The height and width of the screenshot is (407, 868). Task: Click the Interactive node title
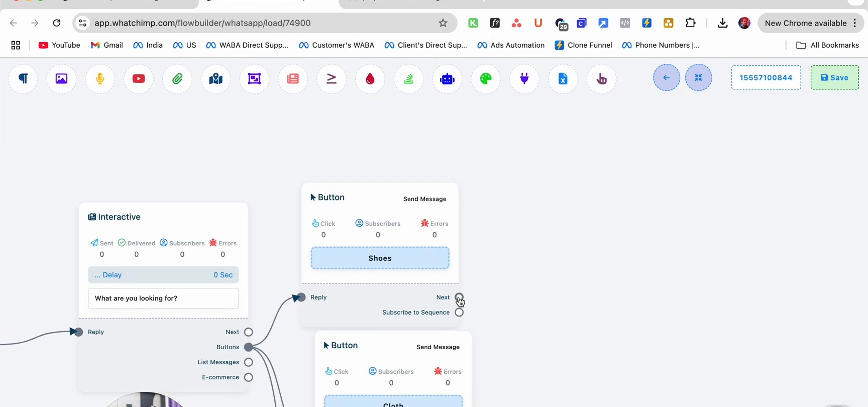115,217
